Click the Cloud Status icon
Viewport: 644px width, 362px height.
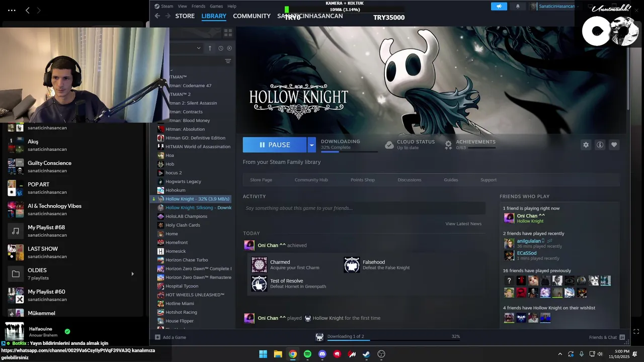pos(389,145)
